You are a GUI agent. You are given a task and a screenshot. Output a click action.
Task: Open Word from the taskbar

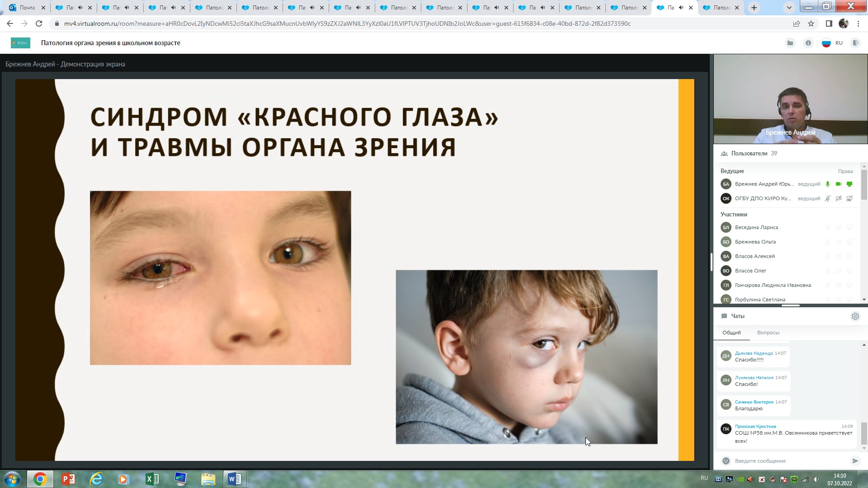(x=235, y=479)
